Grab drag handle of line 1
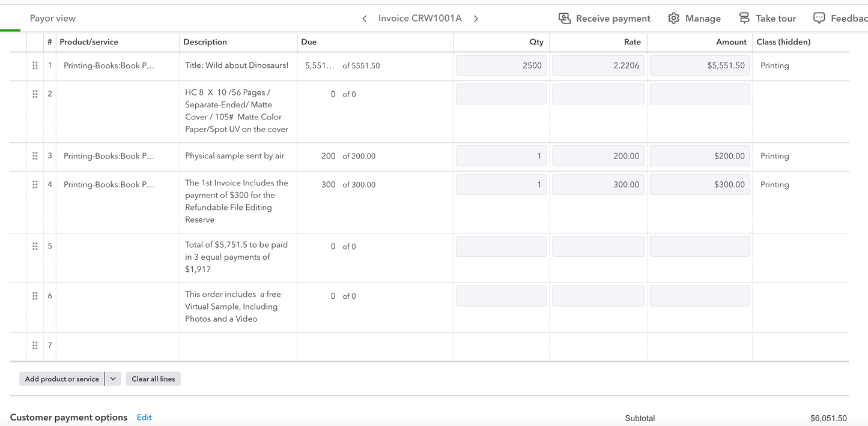Screen dimensions: 868x426 [35, 65]
